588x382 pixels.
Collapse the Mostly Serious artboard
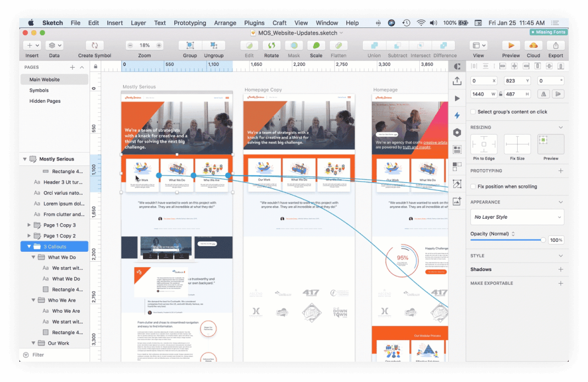pos(25,159)
